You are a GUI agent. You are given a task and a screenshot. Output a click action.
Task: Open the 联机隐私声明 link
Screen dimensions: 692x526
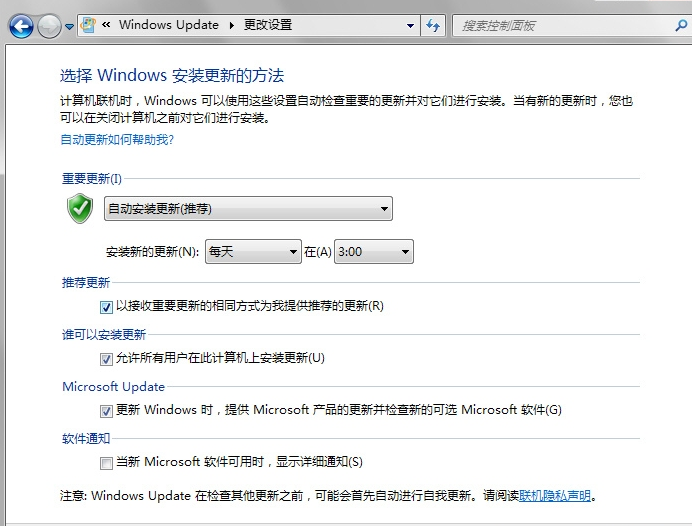point(555,496)
